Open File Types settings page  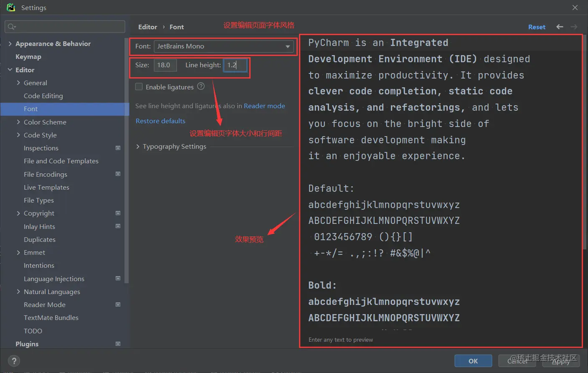39,200
